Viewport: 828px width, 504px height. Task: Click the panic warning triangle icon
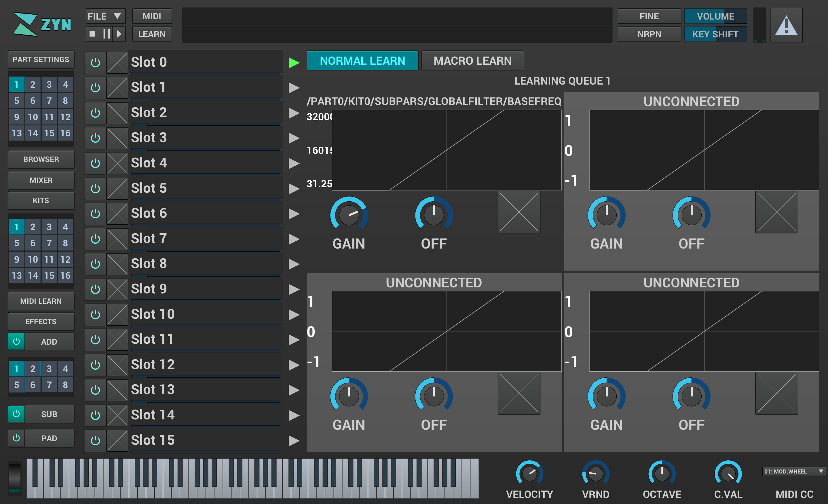click(x=786, y=26)
